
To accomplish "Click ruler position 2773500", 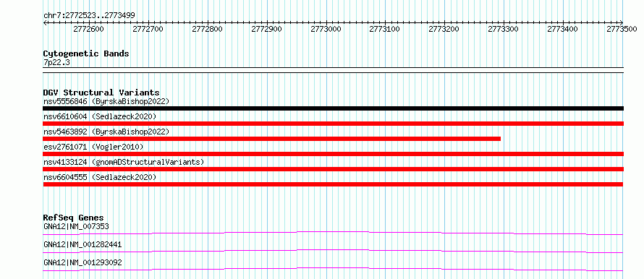I will click(622, 29).
